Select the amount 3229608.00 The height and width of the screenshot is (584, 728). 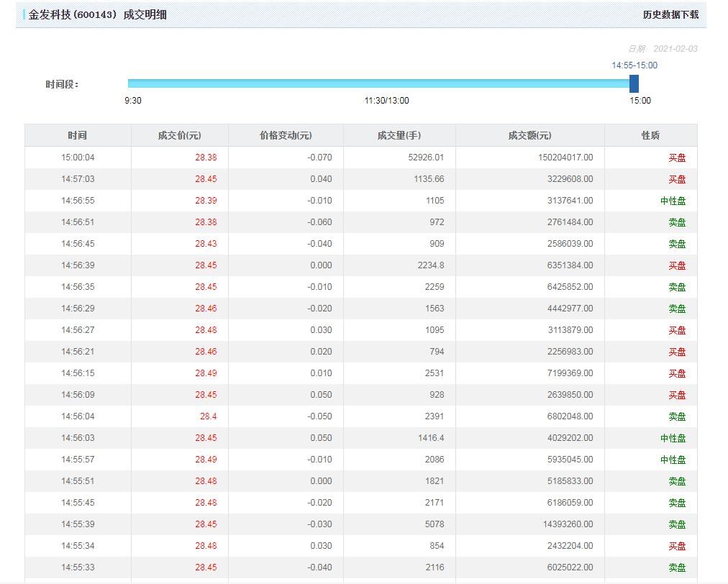point(570,179)
